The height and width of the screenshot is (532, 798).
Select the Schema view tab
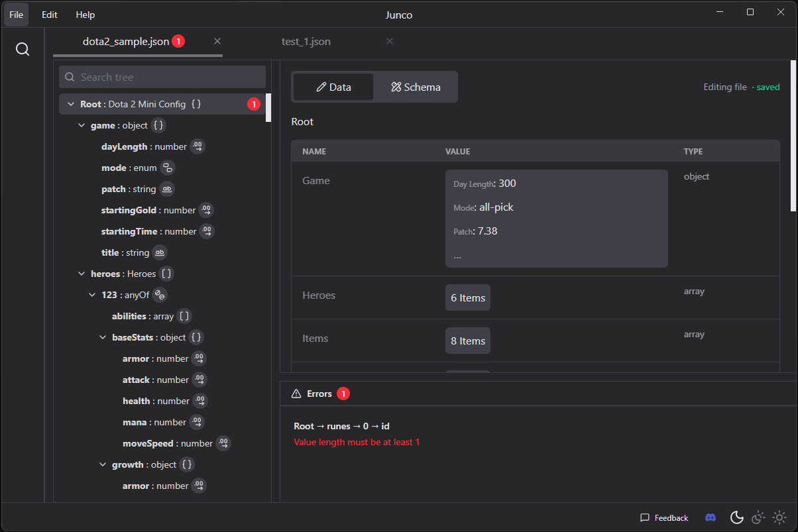tap(416, 87)
